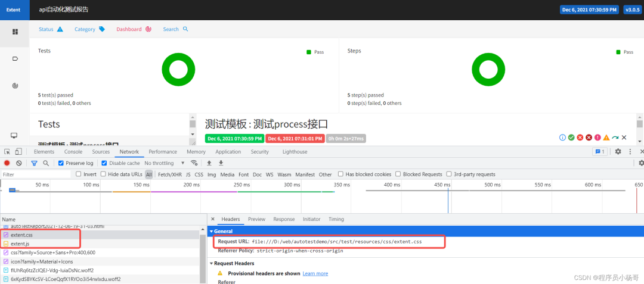Clear the network log
This screenshot has height=284, width=644.
19,163
